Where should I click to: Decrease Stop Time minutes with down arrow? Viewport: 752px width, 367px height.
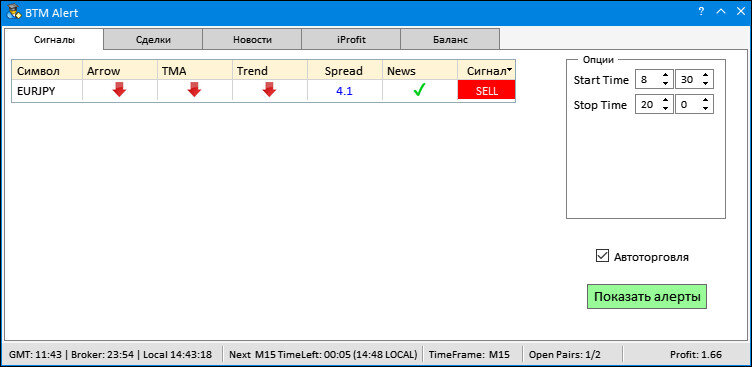point(705,109)
